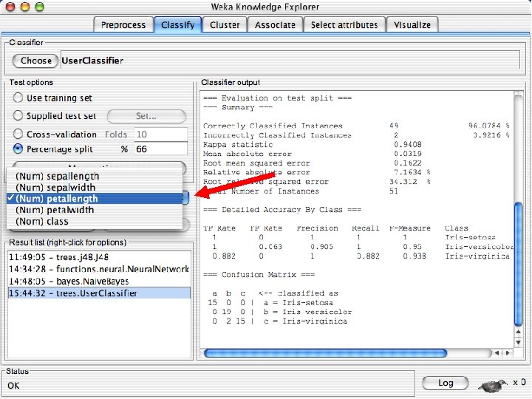This screenshot has width=532, height=399.
Task: Click the a = Iris-setosa matrix row
Action: (270, 303)
